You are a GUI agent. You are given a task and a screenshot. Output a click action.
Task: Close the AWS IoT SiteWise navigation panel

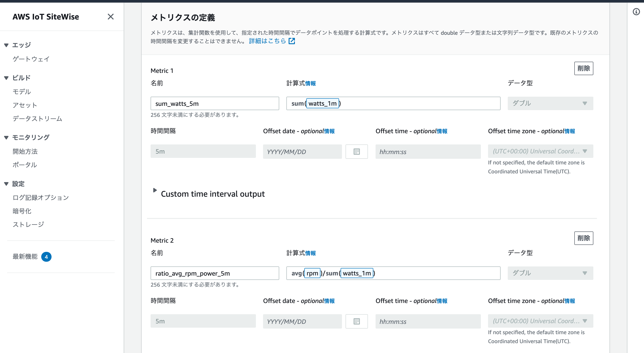110,17
